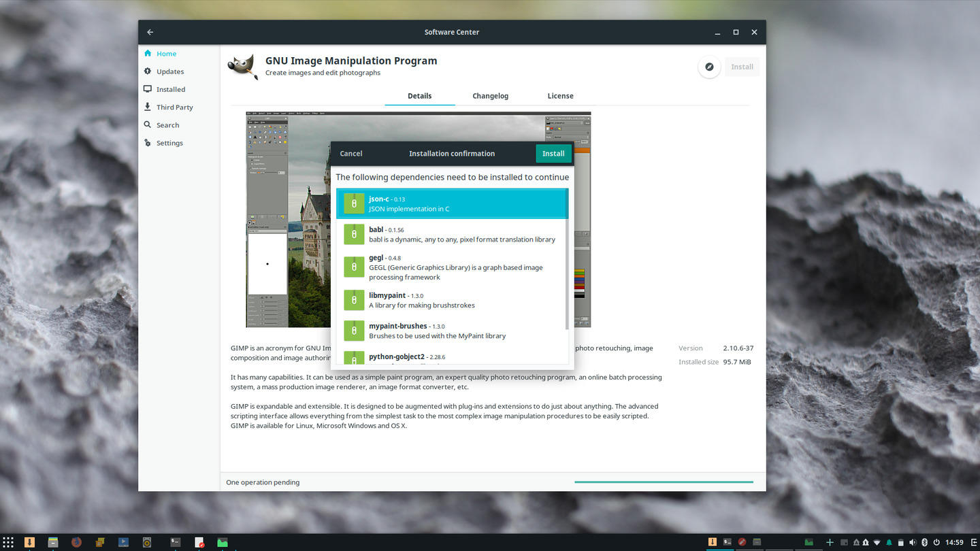This screenshot has height=551, width=980.
Task: Switch to the Details tab
Action: pos(420,96)
